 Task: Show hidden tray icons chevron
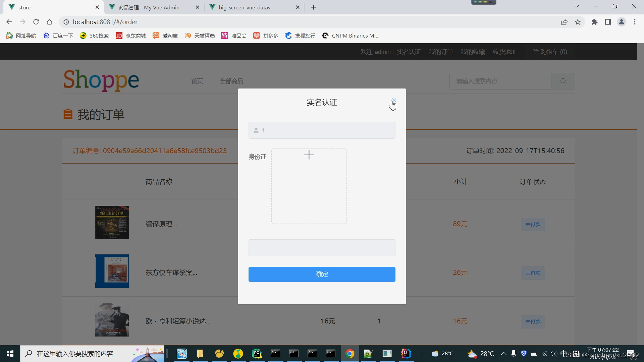pos(503,354)
